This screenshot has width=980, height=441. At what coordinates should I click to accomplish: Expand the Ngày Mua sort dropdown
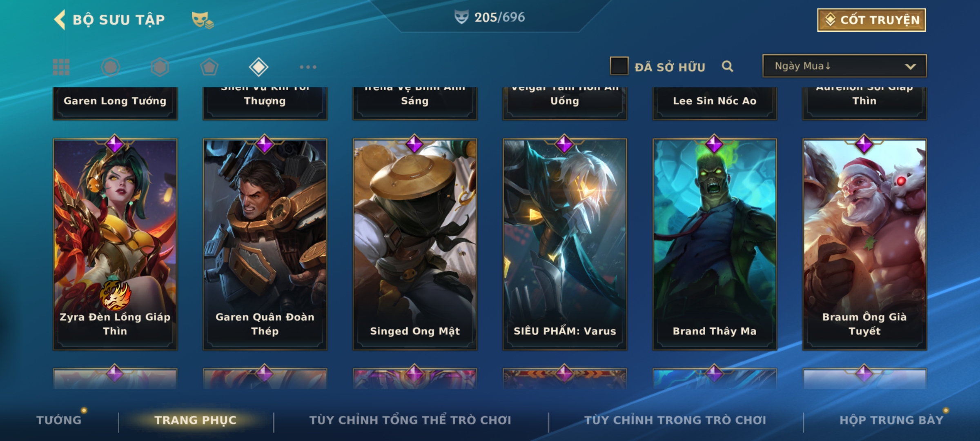(844, 66)
